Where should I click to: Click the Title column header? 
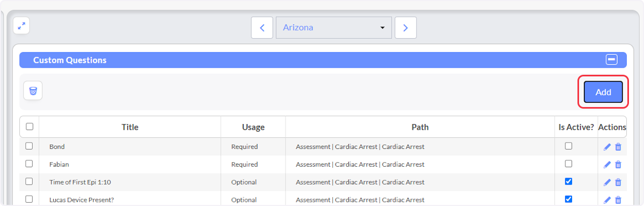point(130,127)
